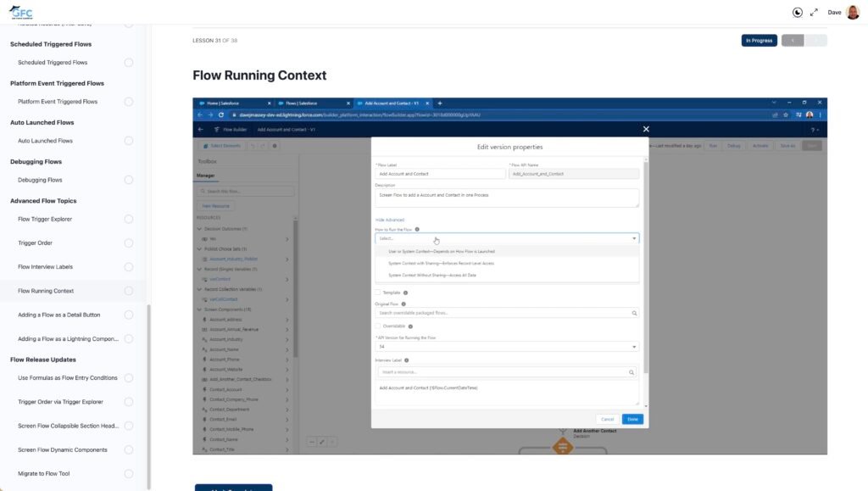Switch to the Home | Salesforce browser tab
The width and height of the screenshot is (868, 491).
tap(233, 103)
